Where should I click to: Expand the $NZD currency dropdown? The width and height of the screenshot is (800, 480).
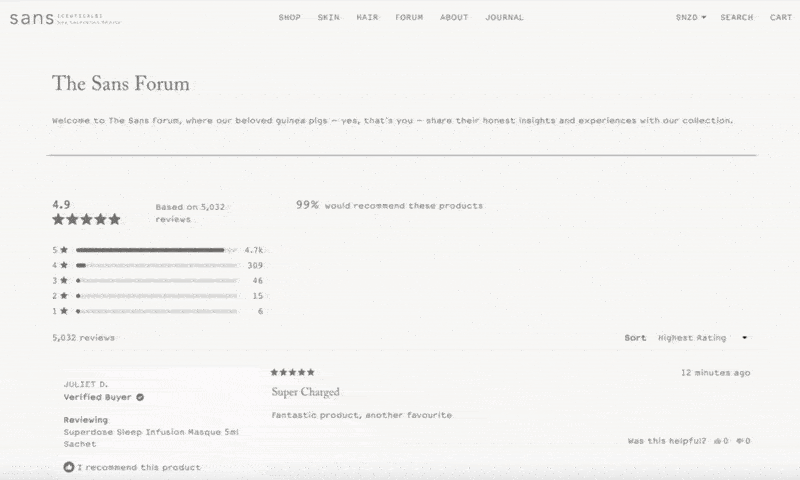click(691, 17)
